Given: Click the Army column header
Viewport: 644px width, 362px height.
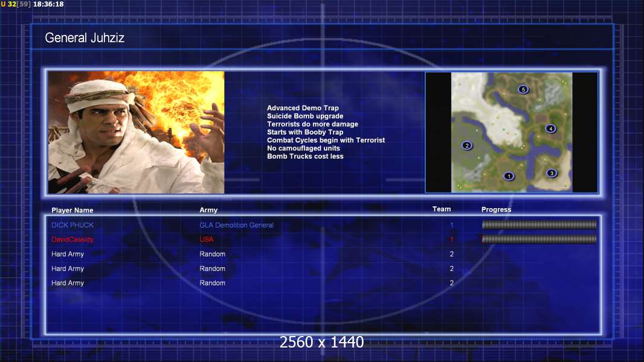Looking at the screenshot, I should click(208, 210).
